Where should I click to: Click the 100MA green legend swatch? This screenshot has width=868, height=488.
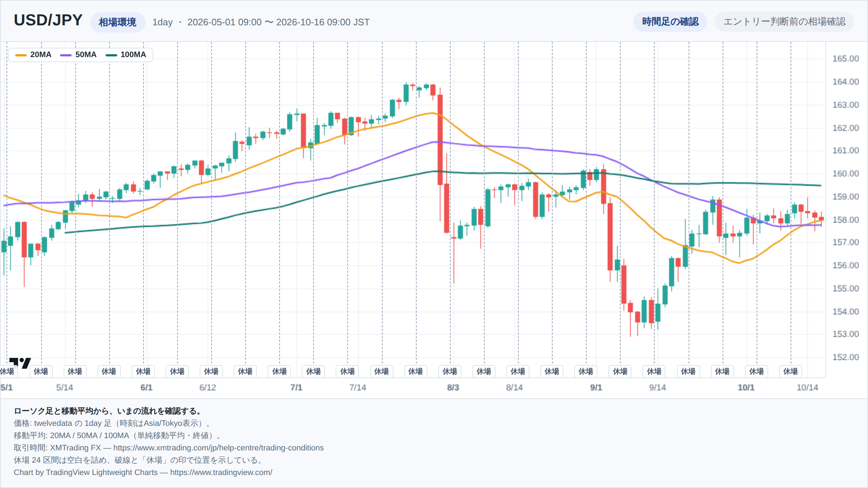pos(111,55)
